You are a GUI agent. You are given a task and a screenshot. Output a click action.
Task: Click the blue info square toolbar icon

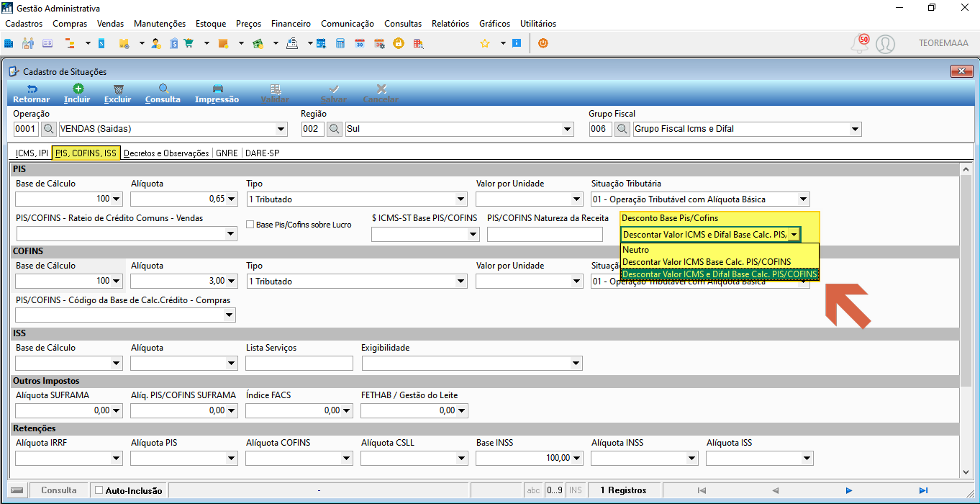click(517, 43)
